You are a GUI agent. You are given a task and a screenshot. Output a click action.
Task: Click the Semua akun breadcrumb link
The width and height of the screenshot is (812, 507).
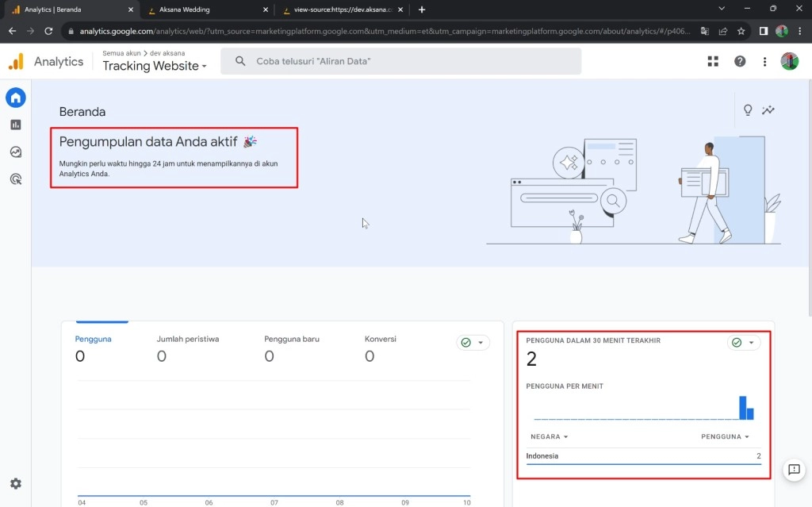(x=121, y=53)
